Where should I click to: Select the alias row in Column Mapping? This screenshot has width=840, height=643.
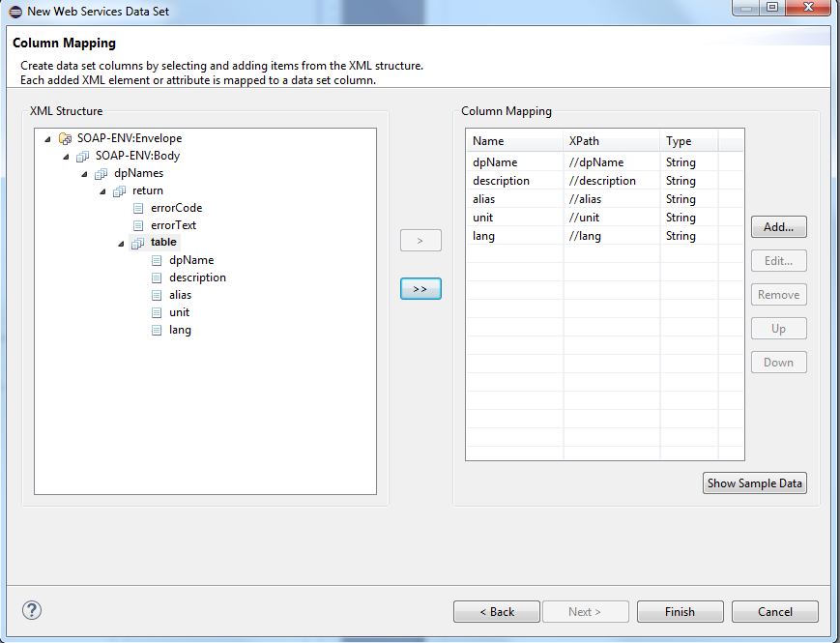click(x=604, y=199)
